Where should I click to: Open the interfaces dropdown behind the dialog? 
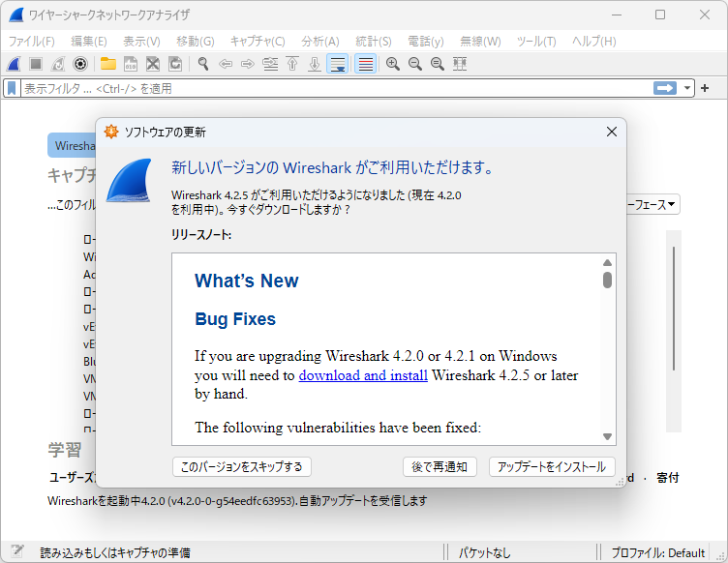653,204
